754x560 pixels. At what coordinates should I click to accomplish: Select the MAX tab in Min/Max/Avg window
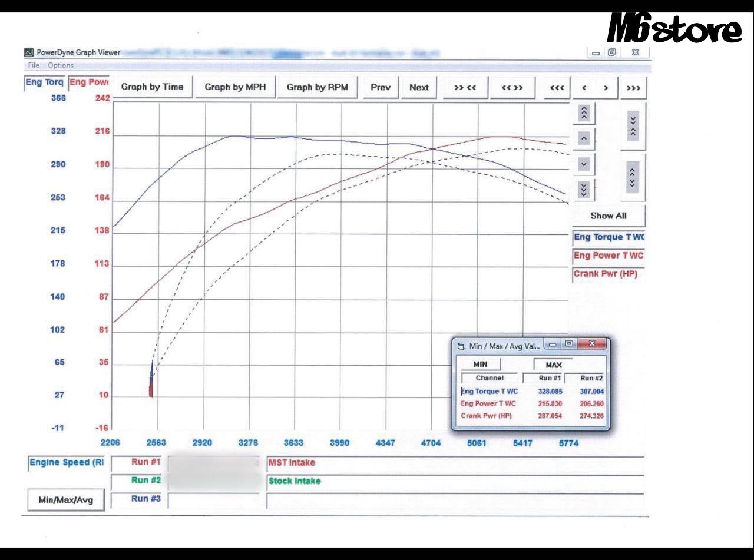click(554, 365)
